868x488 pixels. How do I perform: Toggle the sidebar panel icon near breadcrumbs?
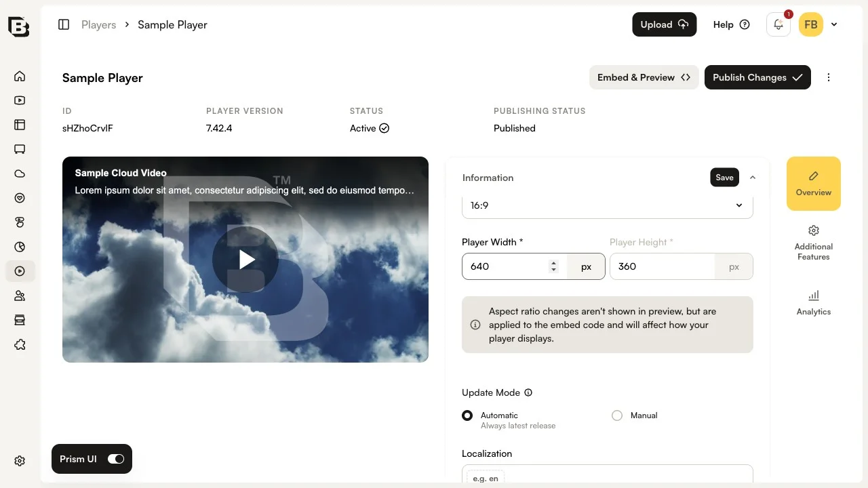(x=64, y=24)
